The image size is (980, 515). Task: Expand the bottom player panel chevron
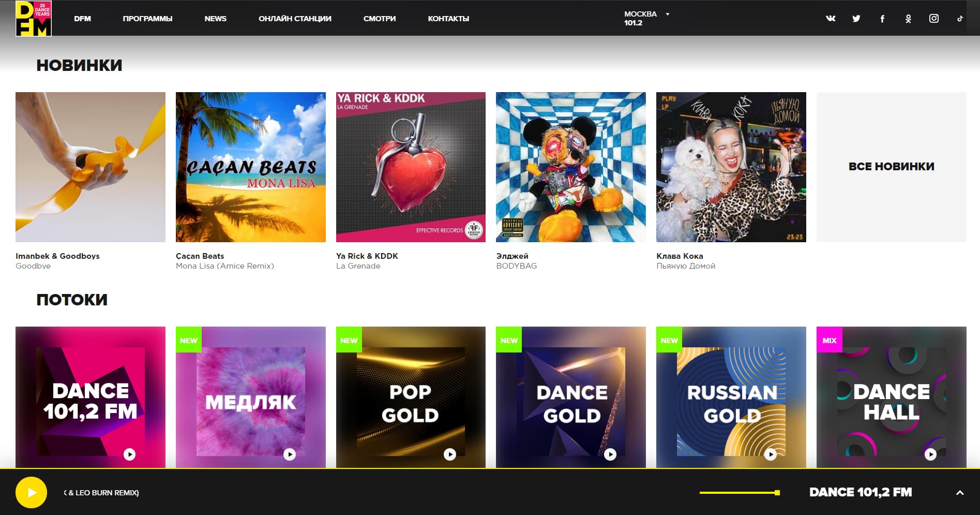pos(960,493)
